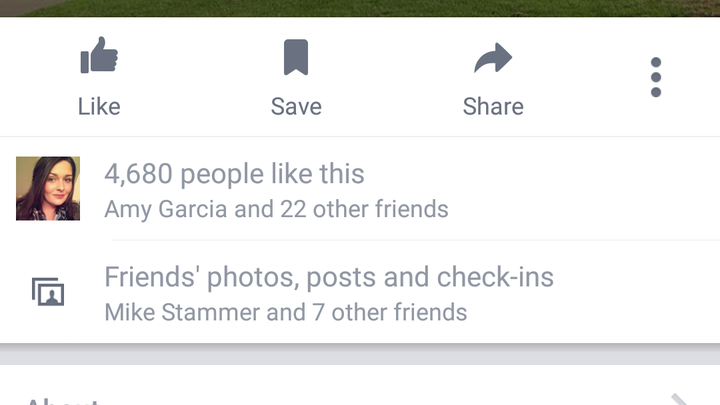720x405 pixels.
Task: Click the Save label text
Action: coord(296,107)
